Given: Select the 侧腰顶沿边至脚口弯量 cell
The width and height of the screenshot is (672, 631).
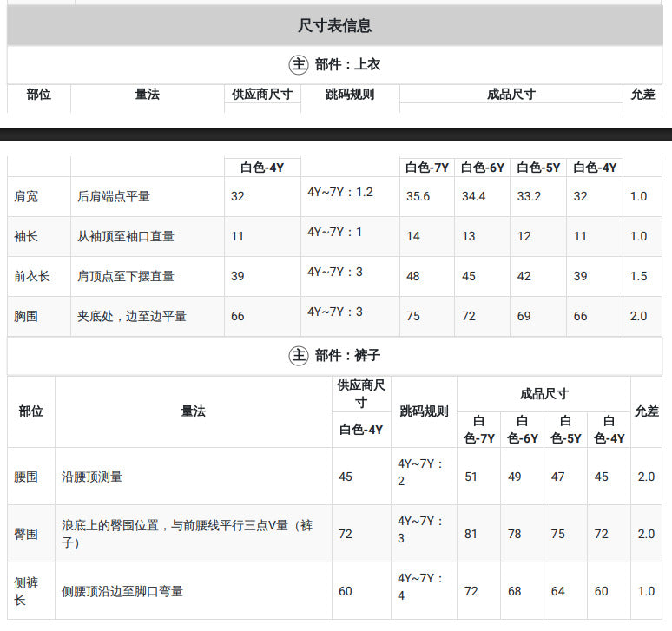Looking at the screenshot, I should click(194, 591).
